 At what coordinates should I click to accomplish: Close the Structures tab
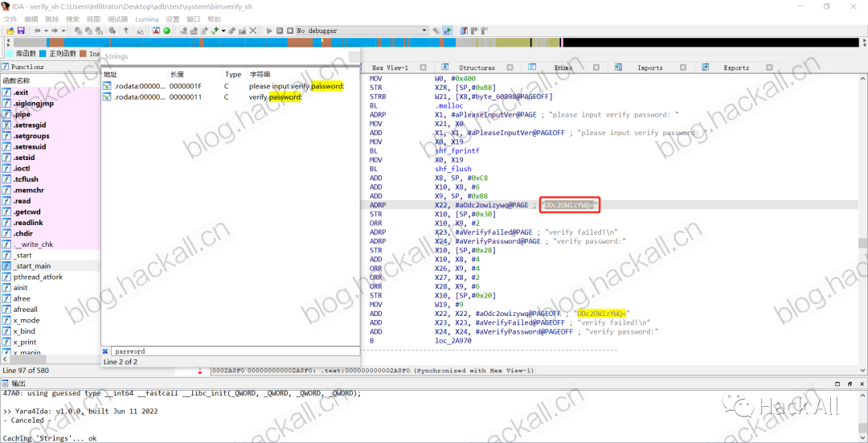[510, 68]
